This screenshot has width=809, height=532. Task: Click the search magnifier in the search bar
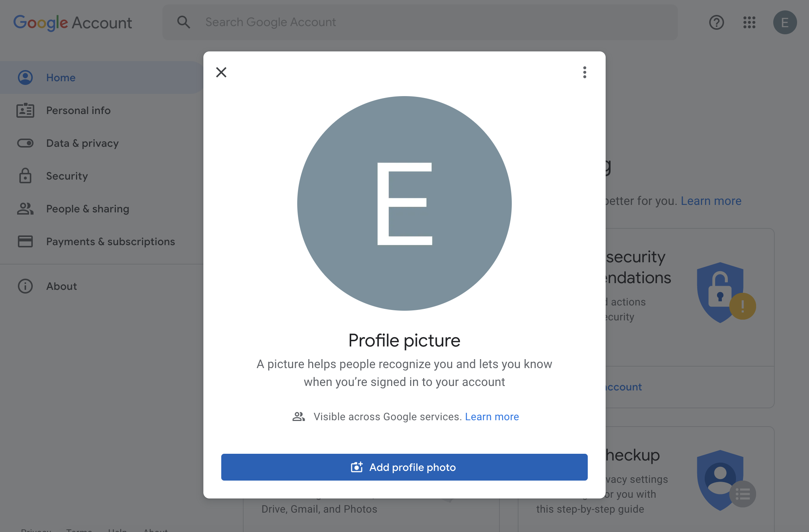pyautogui.click(x=184, y=22)
